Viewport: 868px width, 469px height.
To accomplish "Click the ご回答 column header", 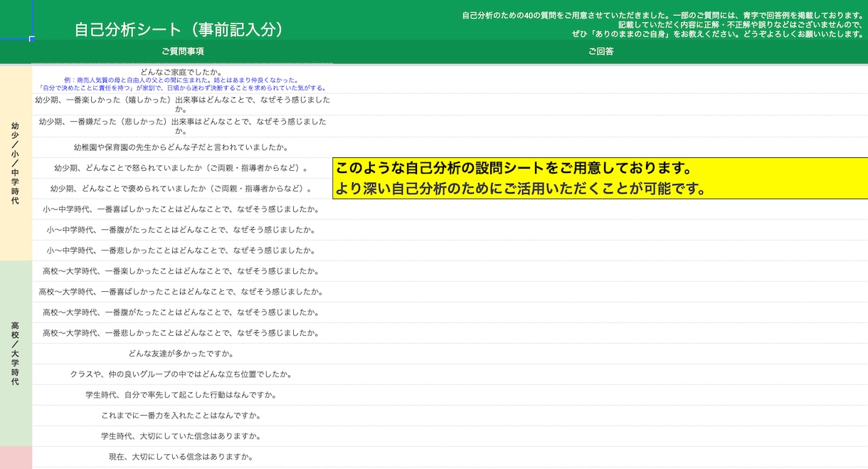I will pos(600,51).
